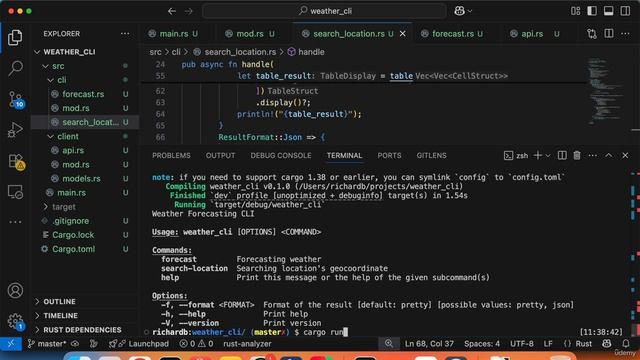The width and height of the screenshot is (640, 360).
Task: Click Ln 68, Col 37 cursor position
Action: [x=429, y=344]
